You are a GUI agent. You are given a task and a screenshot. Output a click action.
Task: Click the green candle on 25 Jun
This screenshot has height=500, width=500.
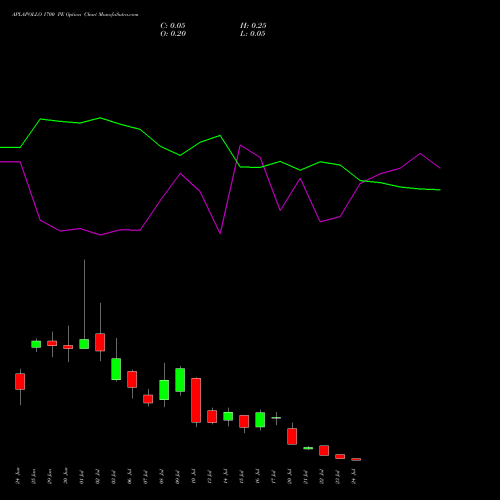(x=36, y=344)
